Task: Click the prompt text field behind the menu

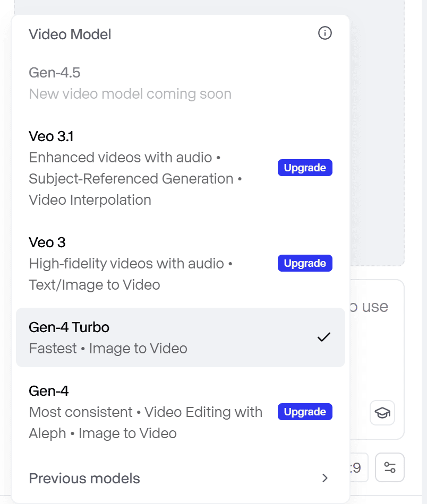Action: point(376,340)
